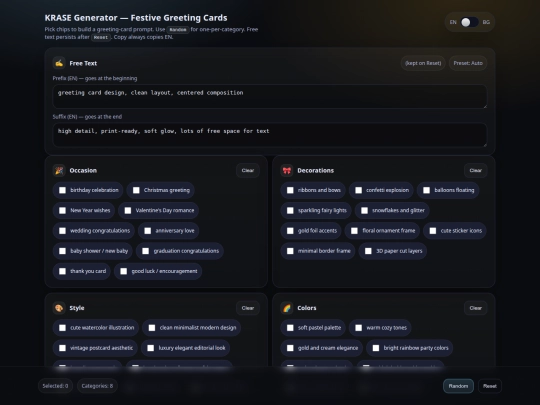Focus the Suffix text field
Screen dimensions: 540x405
270,135
